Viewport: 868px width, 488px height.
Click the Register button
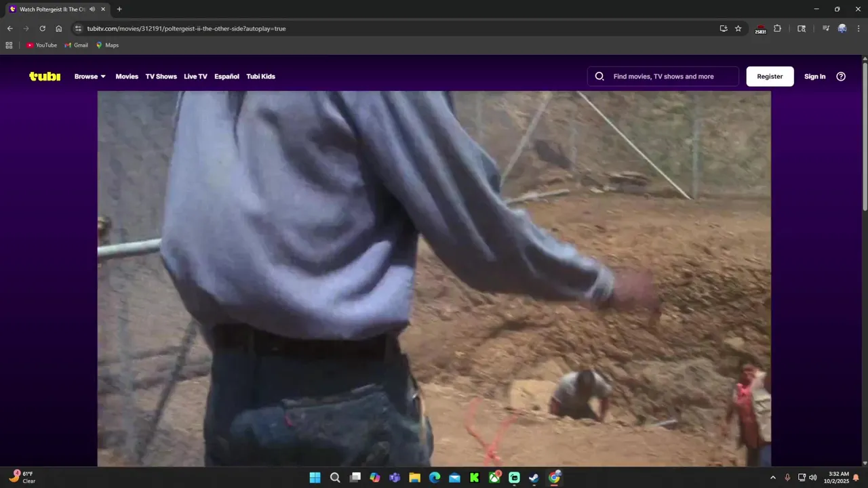(770, 77)
